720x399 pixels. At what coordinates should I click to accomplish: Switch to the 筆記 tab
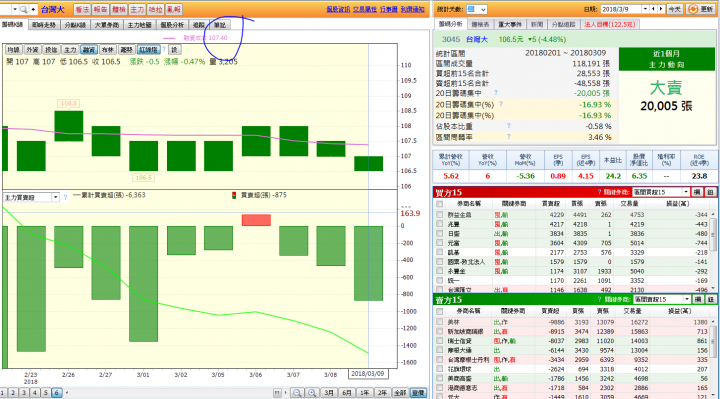pyautogui.click(x=219, y=25)
